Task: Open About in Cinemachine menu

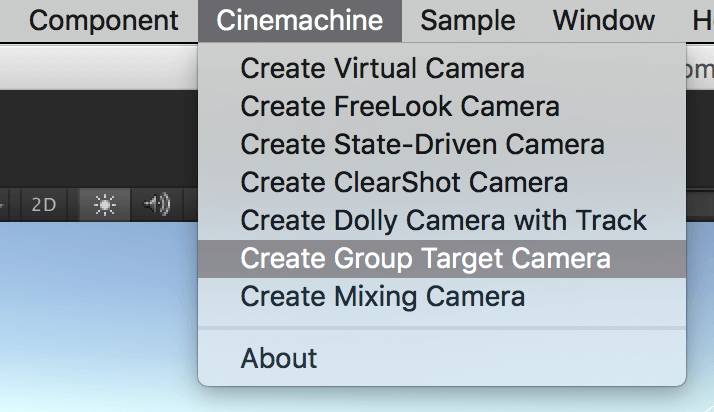Action: pyautogui.click(x=279, y=358)
